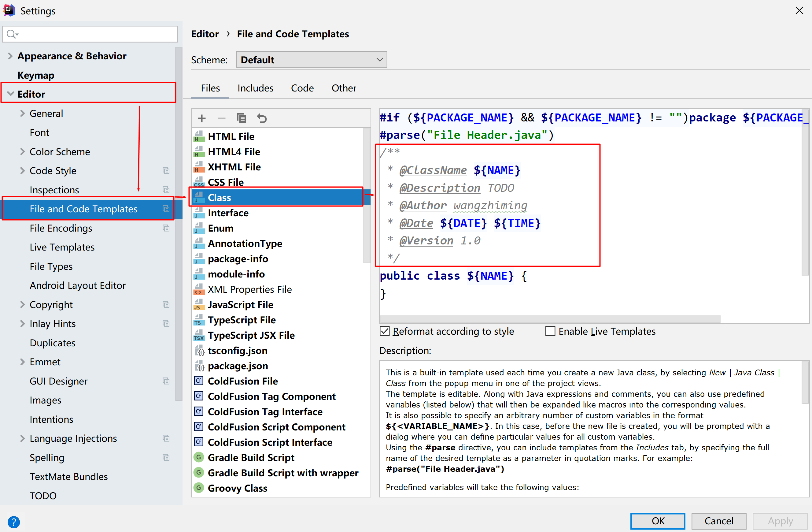Expand the Appearance & Behavior section
812x532 pixels.
(x=10, y=56)
